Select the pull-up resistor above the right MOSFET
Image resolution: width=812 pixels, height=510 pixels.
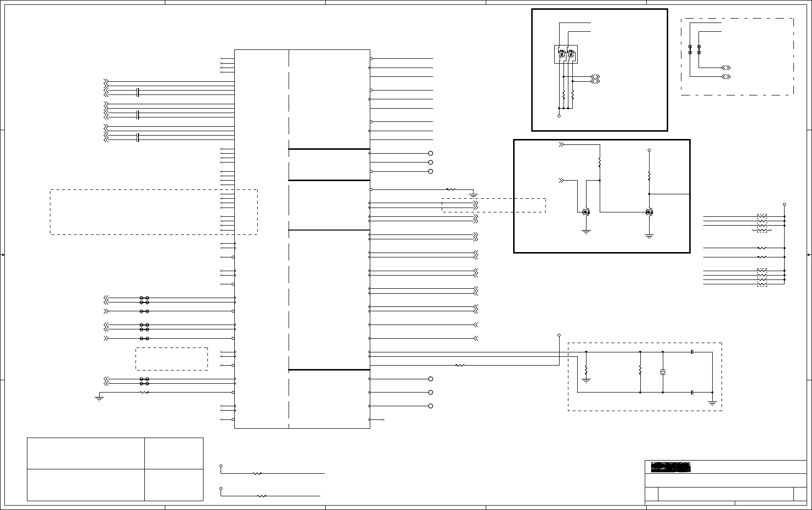click(x=649, y=175)
